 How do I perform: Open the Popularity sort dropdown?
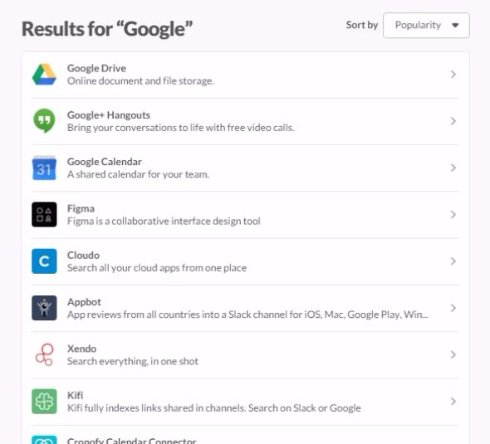click(426, 25)
